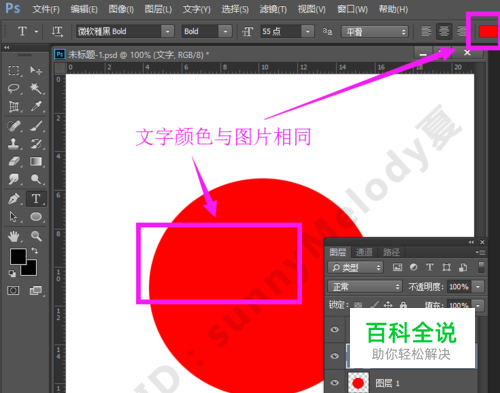This screenshot has height=393, width=500.
Task: Choose the Eraser tool
Action: [14, 162]
